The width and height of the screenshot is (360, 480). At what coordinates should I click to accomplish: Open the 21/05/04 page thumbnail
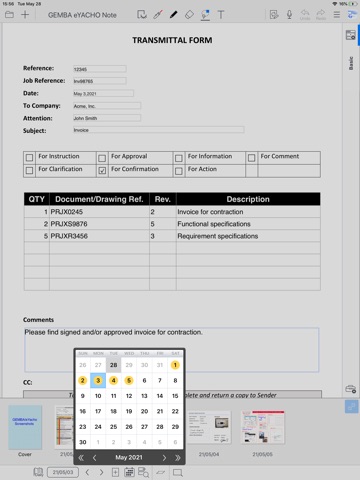click(209, 427)
